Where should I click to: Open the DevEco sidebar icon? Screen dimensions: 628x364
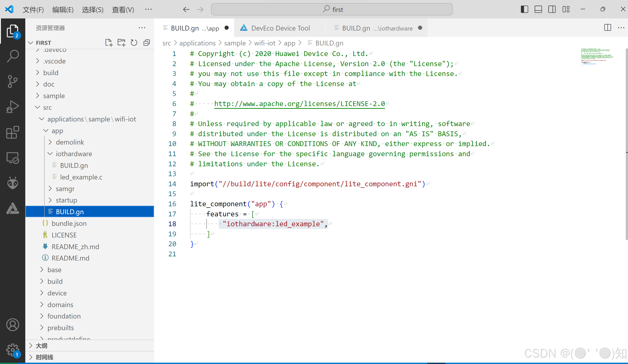[x=13, y=209]
